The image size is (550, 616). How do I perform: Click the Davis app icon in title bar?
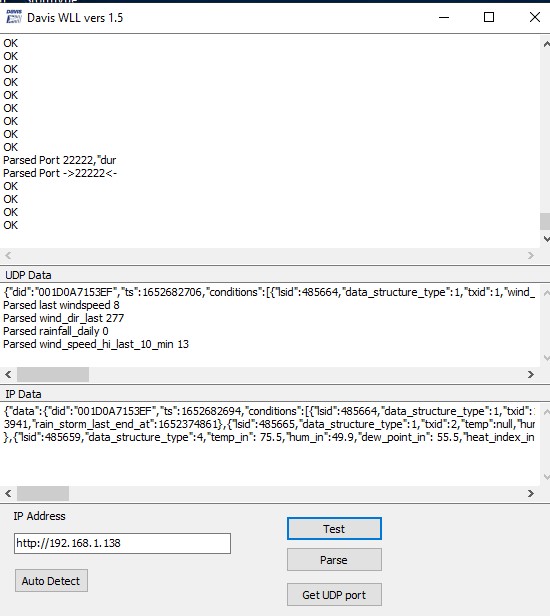click(14, 17)
